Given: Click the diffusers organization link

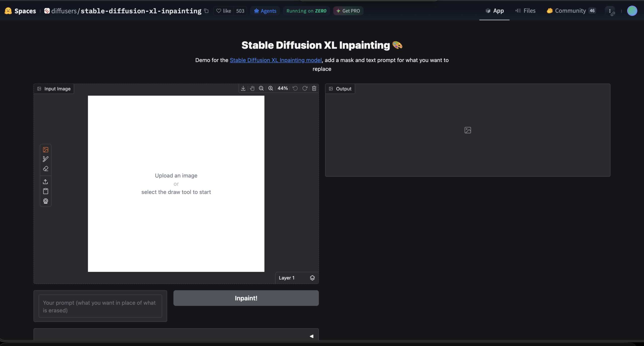Looking at the screenshot, I should 64,11.
